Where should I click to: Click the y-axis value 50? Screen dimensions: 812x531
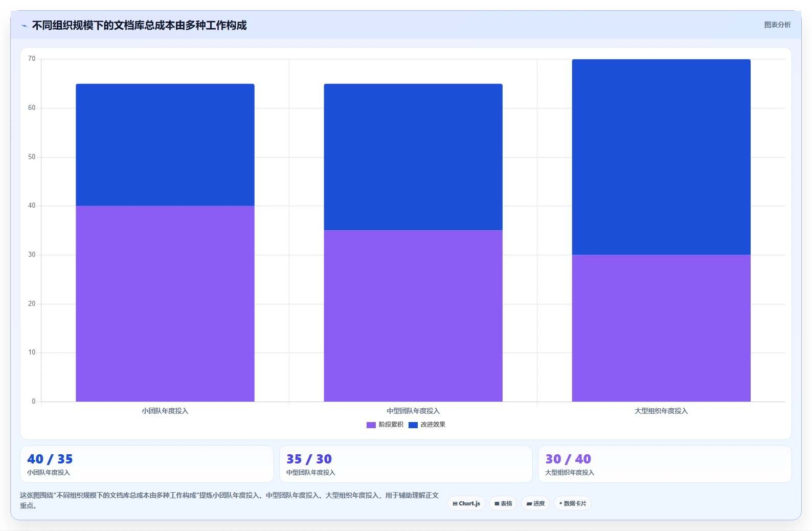pos(32,157)
